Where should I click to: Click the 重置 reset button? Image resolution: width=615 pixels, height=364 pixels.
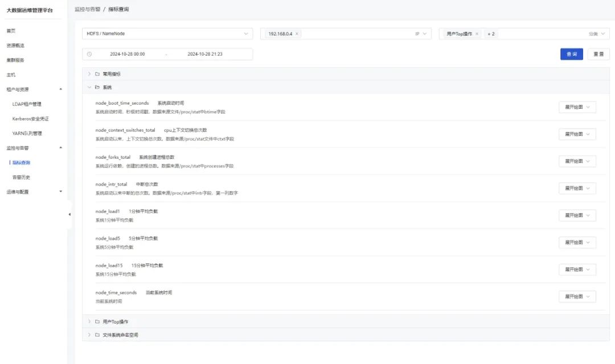tap(598, 54)
